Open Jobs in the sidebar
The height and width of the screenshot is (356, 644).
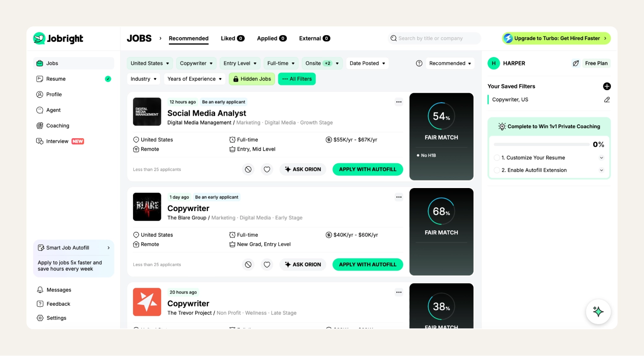pos(73,63)
